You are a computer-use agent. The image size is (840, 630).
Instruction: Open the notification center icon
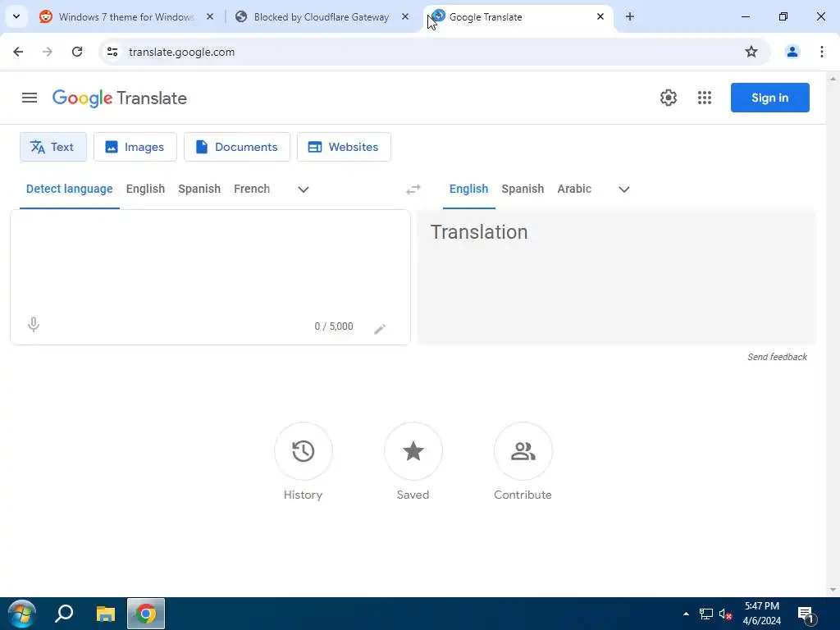coord(806,615)
